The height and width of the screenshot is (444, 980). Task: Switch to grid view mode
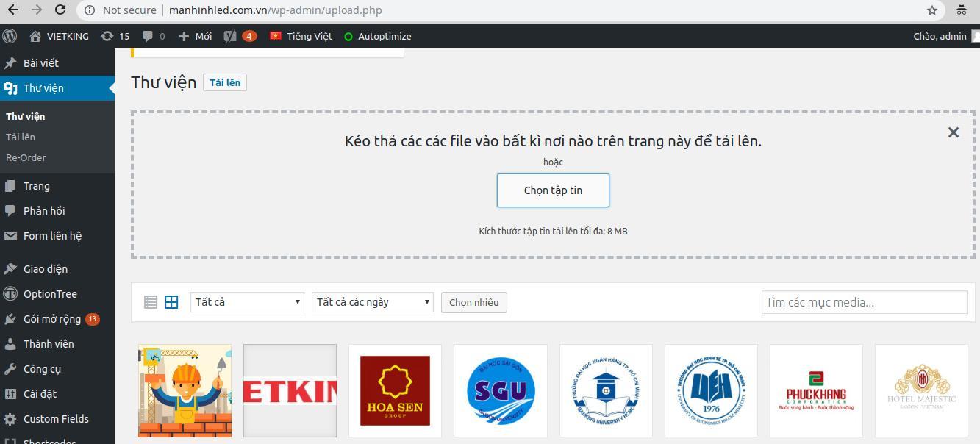click(171, 302)
